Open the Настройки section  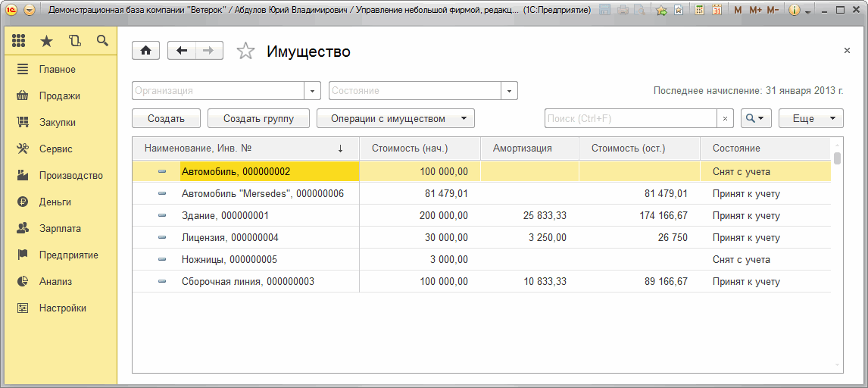[61, 308]
